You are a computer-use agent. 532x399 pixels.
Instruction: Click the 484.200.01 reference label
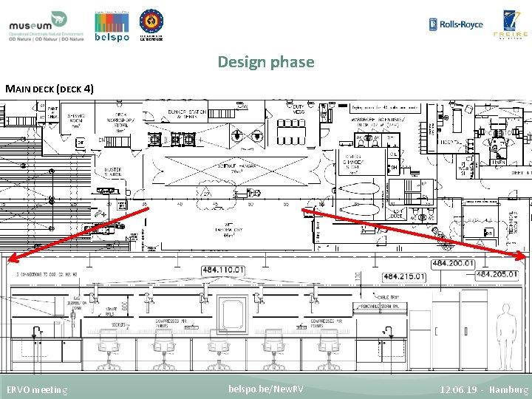click(453, 264)
